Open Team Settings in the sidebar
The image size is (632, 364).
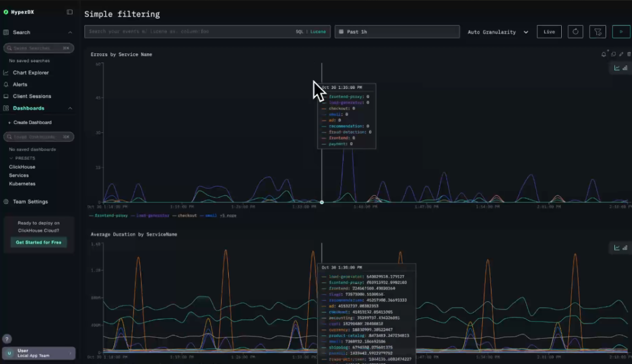(x=30, y=201)
